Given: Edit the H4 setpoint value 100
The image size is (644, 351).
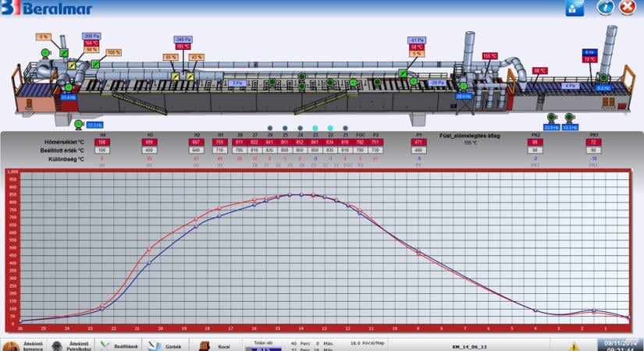Looking at the screenshot, I should [102, 151].
